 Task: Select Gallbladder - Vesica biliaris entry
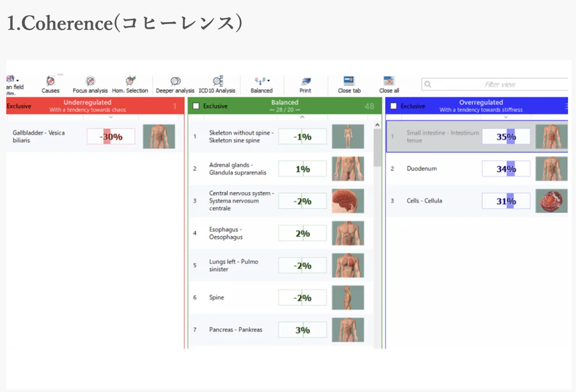point(40,136)
